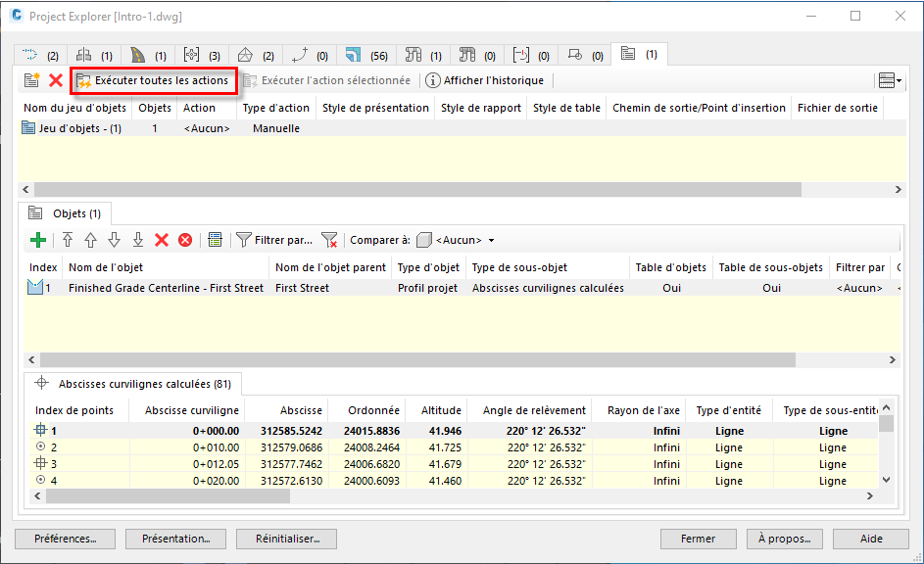Image resolution: width=924 pixels, height=564 pixels.
Task: Click the Aide button
Action: (x=871, y=539)
